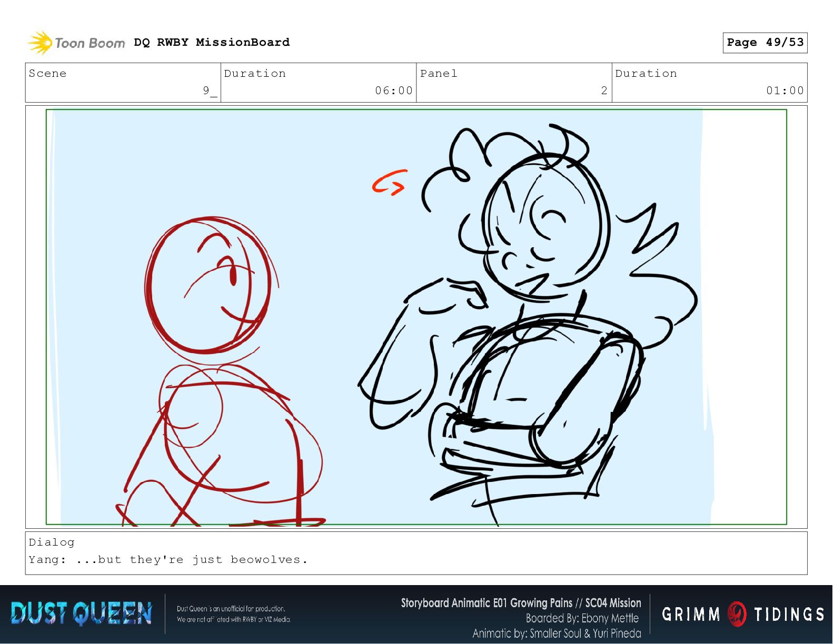The height and width of the screenshot is (644, 834).
Task: Click the 'Dialog' label
Action: (52, 542)
